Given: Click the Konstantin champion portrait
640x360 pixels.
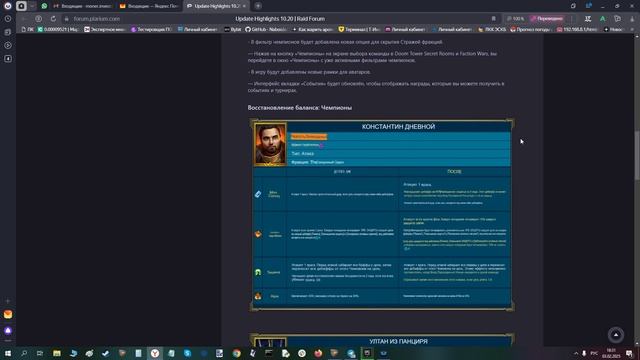Looking at the screenshot, I should (270, 144).
